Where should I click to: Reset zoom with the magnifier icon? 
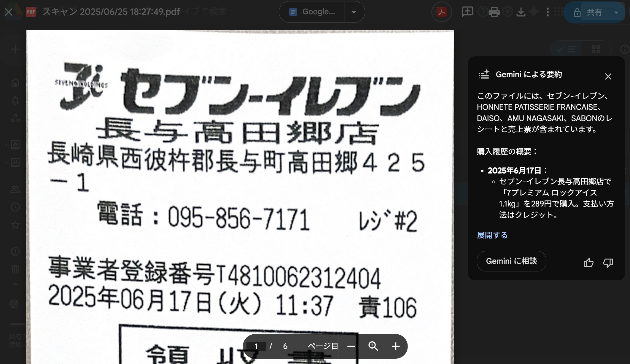click(x=373, y=346)
